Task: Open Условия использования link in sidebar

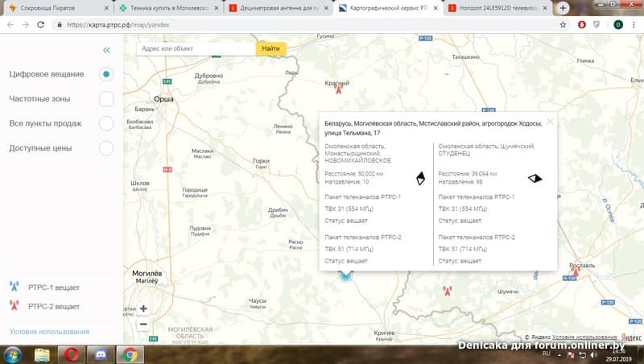Action: 49,332
